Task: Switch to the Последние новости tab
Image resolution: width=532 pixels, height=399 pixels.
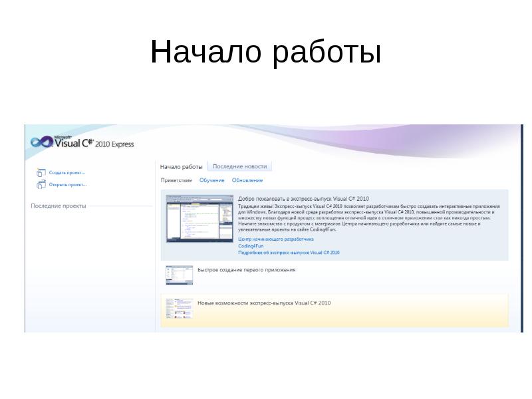Action: click(239, 166)
